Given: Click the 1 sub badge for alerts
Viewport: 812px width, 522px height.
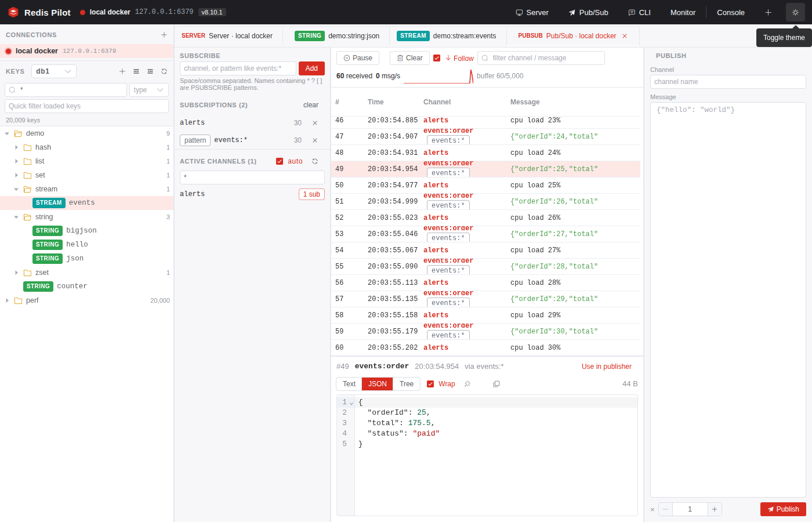Looking at the screenshot, I should (x=311, y=194).
